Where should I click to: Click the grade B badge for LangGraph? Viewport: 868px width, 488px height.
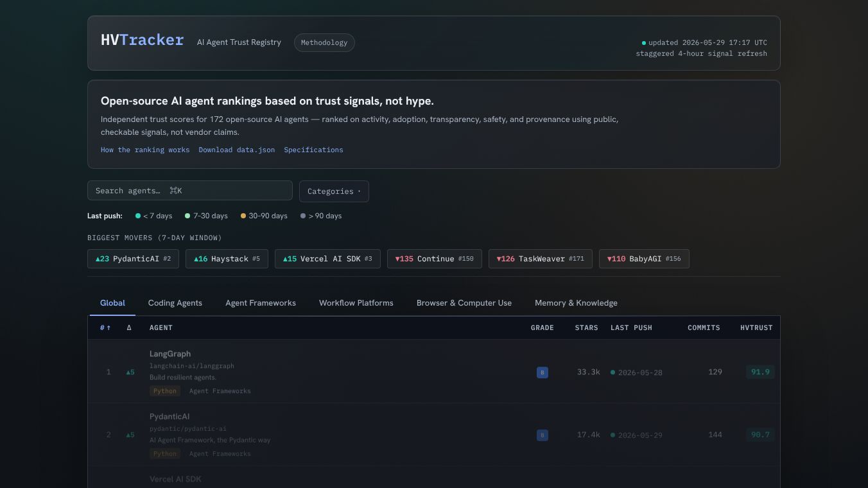tap(542, 372)
